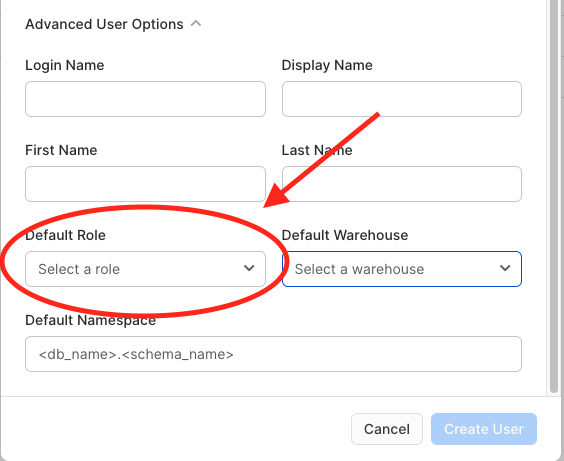The width and height of the screenshot is (564, 461).
Task: Focus the Default Namespace input field
Action: pos(273,354)
